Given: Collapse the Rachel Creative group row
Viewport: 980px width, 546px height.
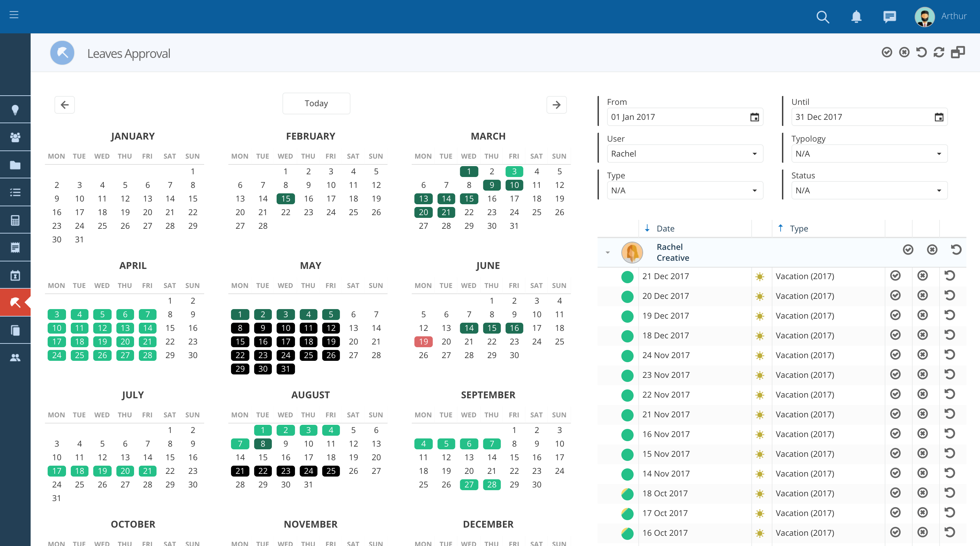Looking at the screenshot, I should tap(607, 252).
